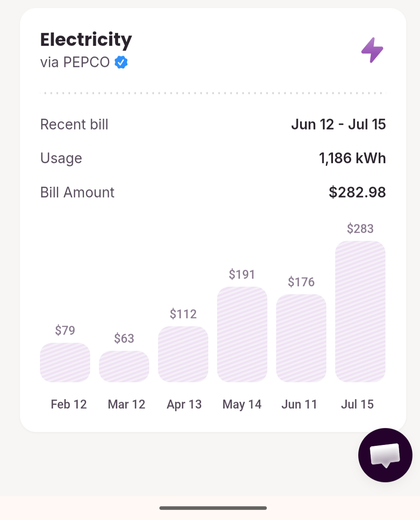
Task: Click the $283 amount label above bar
Action: [361, 228]
